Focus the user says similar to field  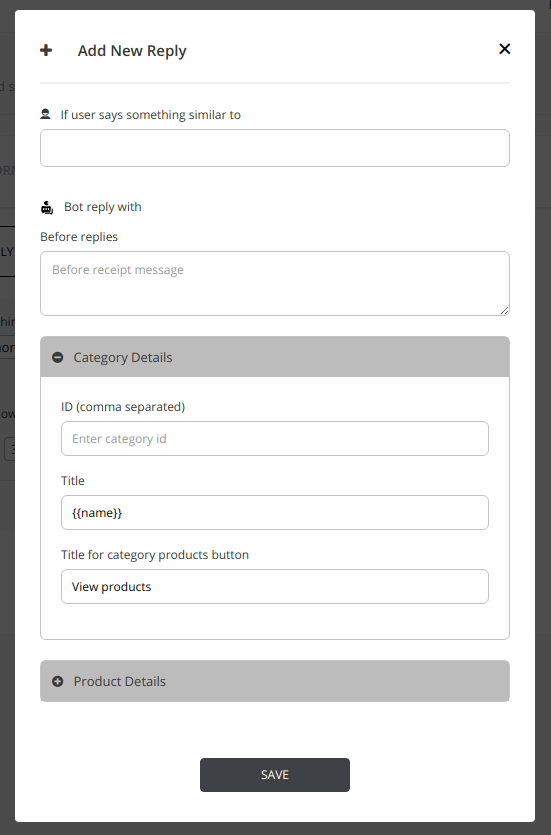coord(275,148)
